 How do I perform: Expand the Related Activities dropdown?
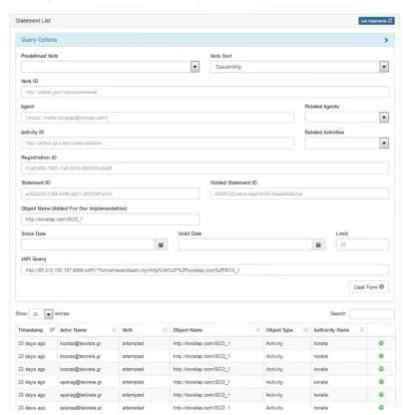tap(347, 143)
